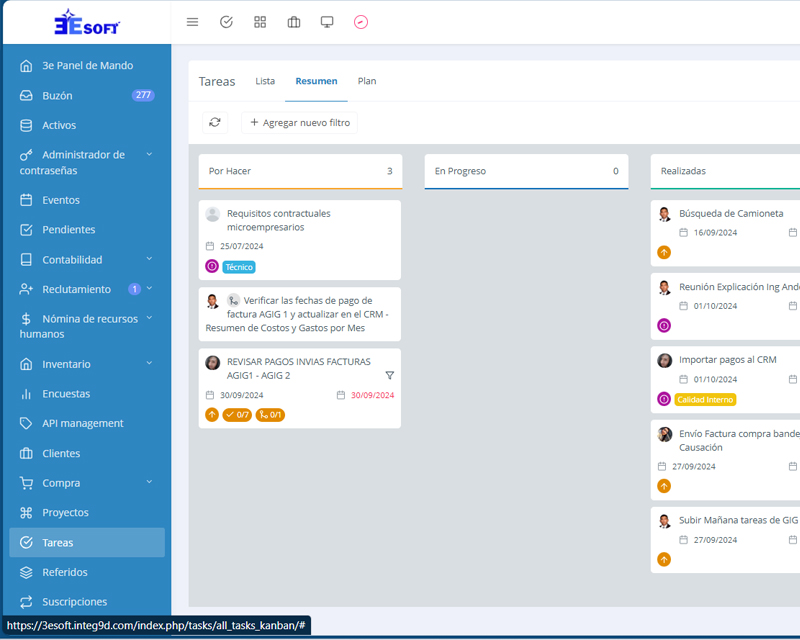This screenshot has height=640, width=800.
Task: Click the monitor icon in top bar
Action: coord(327,22)
